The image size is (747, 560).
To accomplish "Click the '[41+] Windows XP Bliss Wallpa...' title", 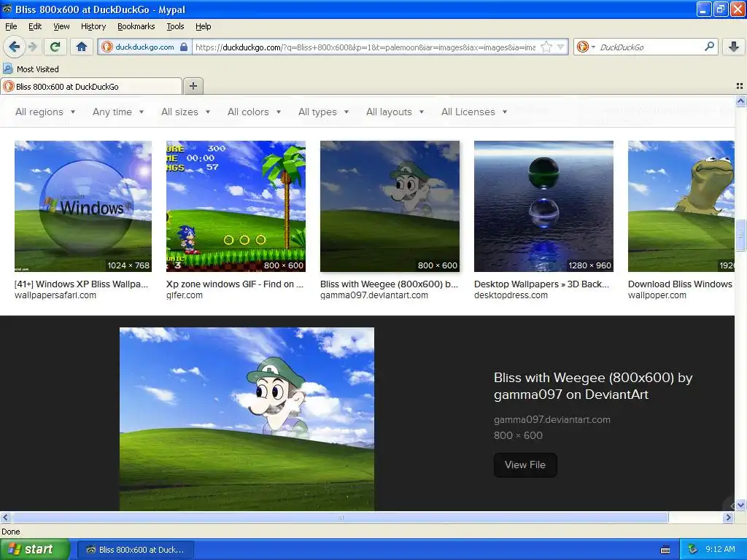I will [x=82, y=284].
